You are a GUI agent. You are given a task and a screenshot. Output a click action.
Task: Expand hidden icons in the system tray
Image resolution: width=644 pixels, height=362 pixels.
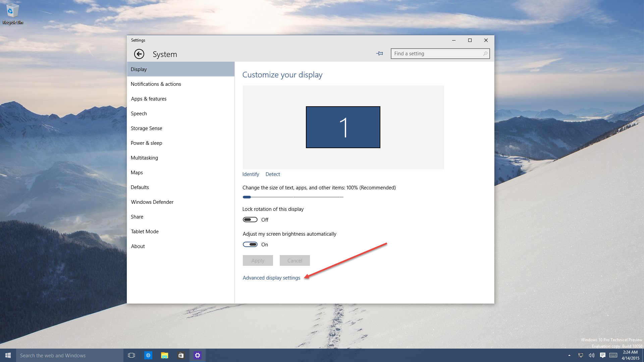(570, 355)
